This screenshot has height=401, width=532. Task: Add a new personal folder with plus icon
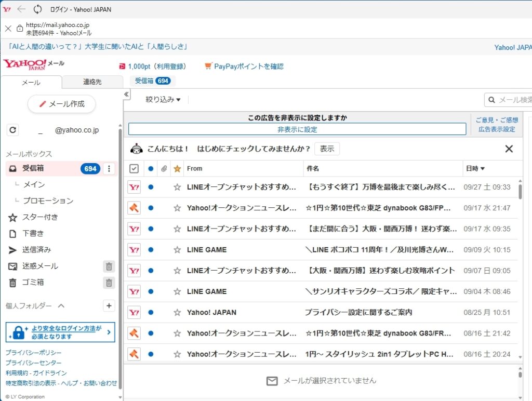pyautogui.click(x=109, y=306)
